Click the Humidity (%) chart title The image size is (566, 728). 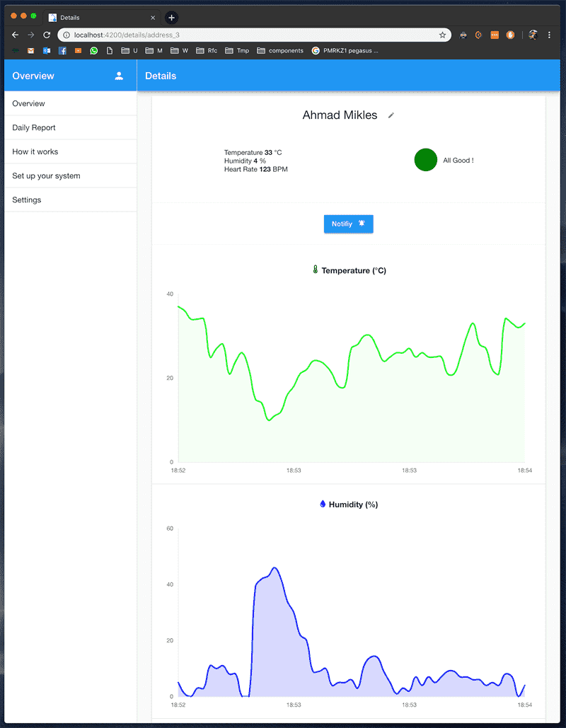(x=353, y=504)
